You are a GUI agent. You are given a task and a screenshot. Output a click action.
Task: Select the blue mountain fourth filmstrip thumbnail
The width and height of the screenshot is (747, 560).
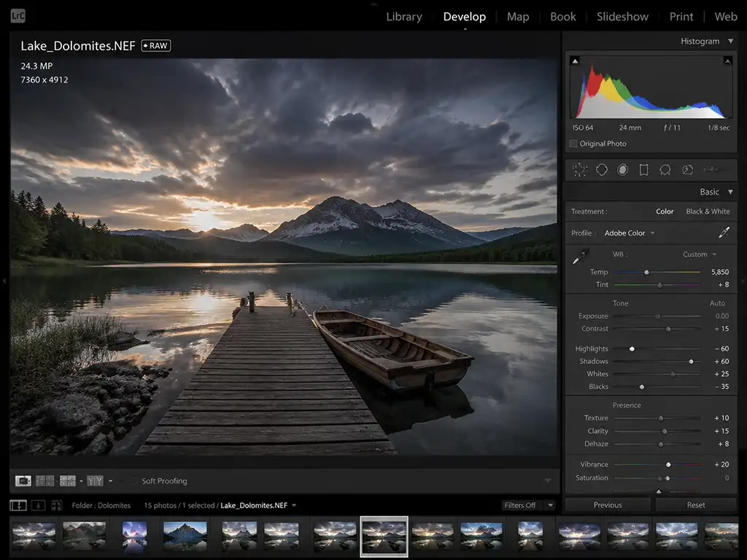point(185,537)
